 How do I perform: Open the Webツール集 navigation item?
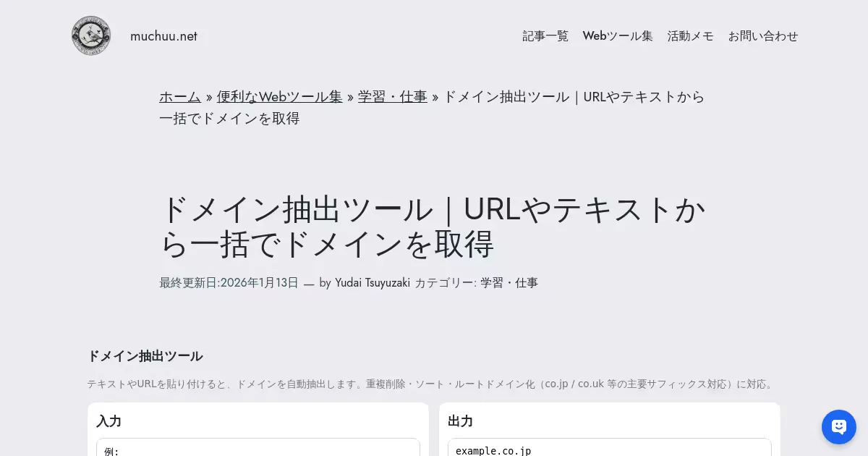coord(618,36)
